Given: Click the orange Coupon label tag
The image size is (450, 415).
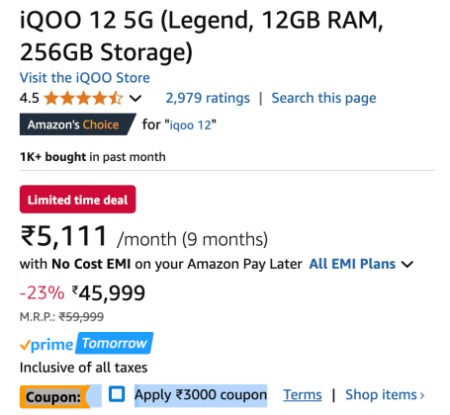Looking at the screenshot, I should pyautogui.click(x=54, y=397).
